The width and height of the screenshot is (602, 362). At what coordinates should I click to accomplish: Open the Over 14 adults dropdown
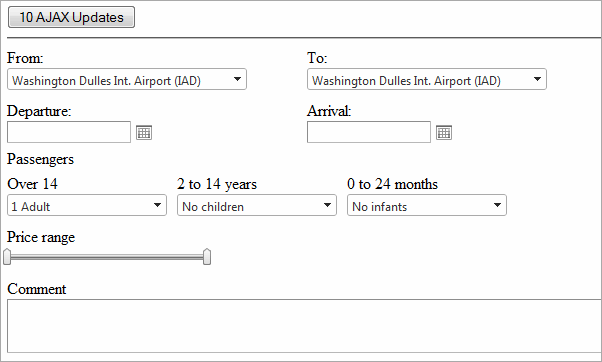tap(87, 205)
